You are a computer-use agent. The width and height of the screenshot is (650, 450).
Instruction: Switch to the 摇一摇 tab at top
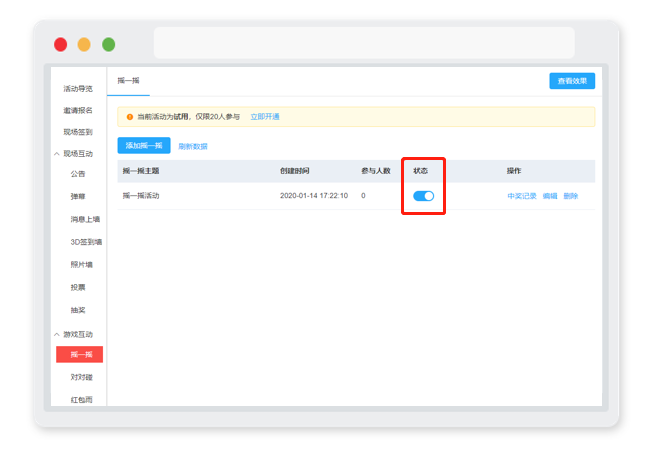point(129,81)
